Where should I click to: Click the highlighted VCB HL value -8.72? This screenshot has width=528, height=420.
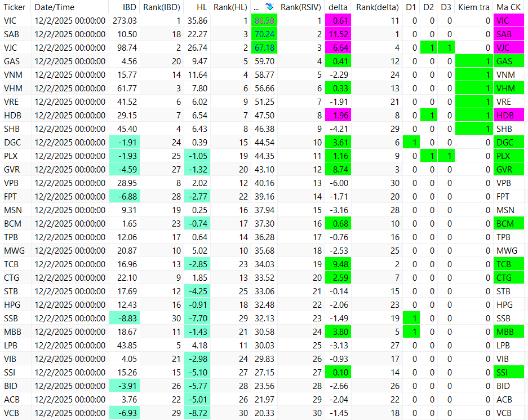[x=197, y=413]
